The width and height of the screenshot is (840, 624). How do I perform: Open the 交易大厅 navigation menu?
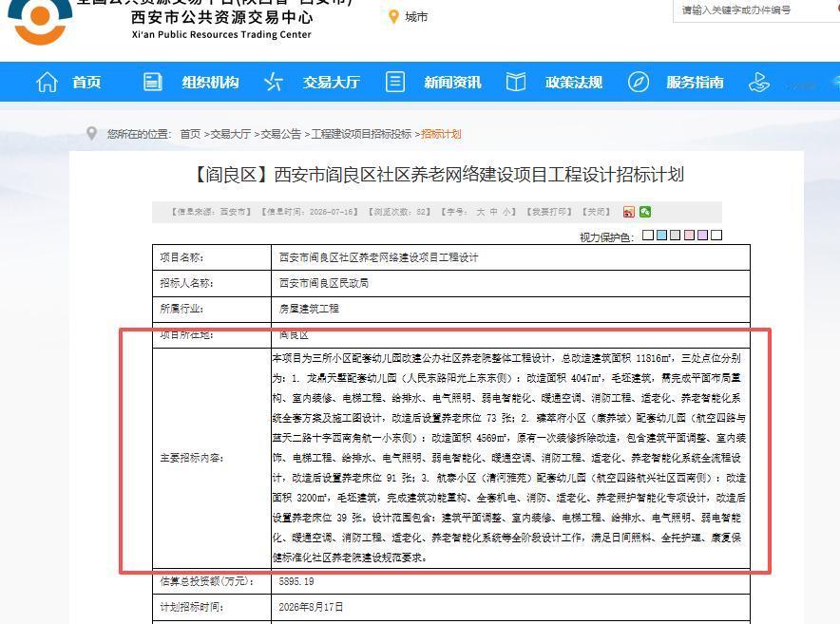pos(331,83)
